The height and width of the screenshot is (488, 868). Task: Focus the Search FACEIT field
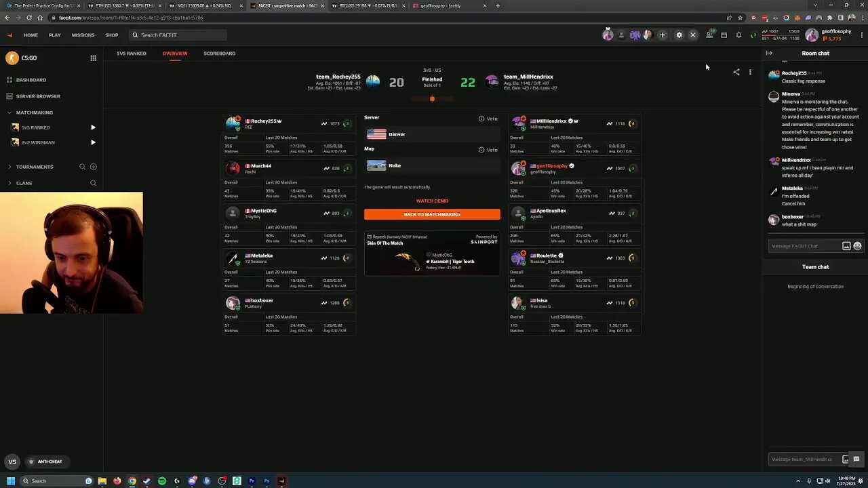point(178,35)
